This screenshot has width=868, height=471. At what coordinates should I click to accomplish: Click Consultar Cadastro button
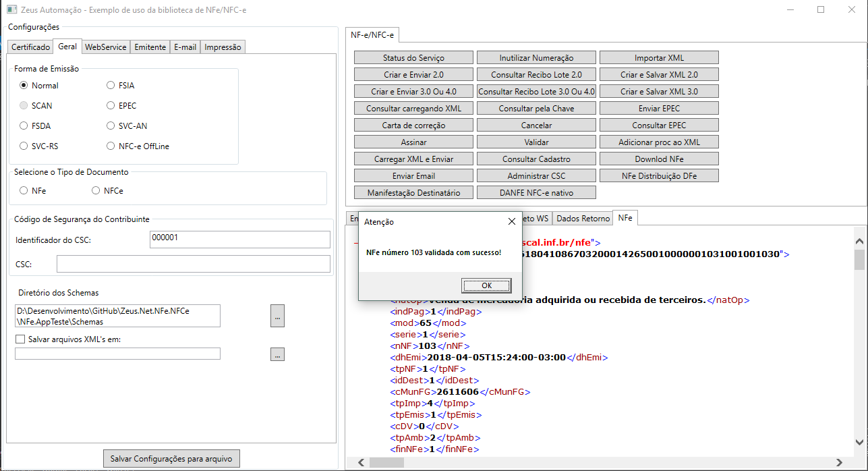tap(536, 159)
